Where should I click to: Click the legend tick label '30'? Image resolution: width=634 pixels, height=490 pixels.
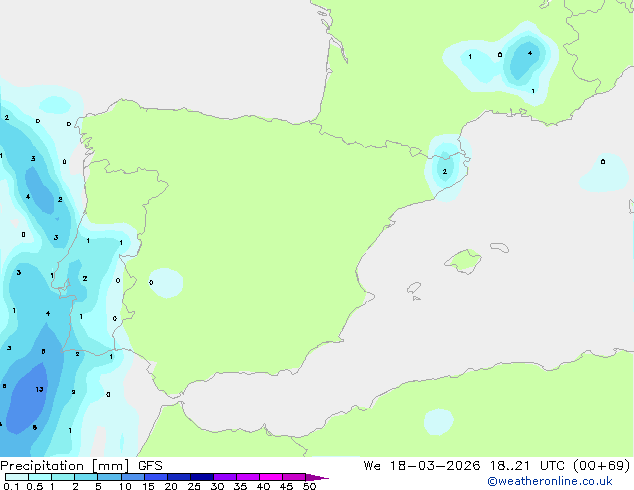[x=217, y=486]
